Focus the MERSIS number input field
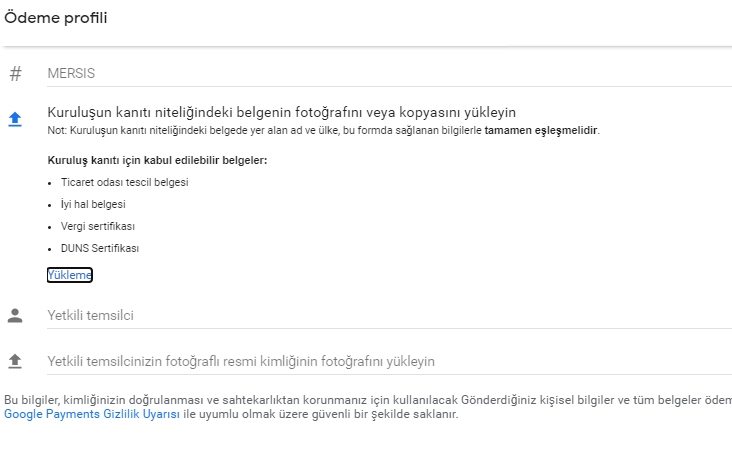Screen dimensions: 732x450 pyautogui.click(x=389, y=73)
